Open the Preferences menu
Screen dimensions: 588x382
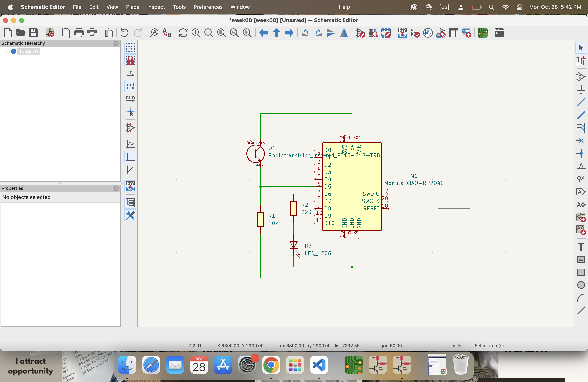pyautogui.click(x=208, y=7)
